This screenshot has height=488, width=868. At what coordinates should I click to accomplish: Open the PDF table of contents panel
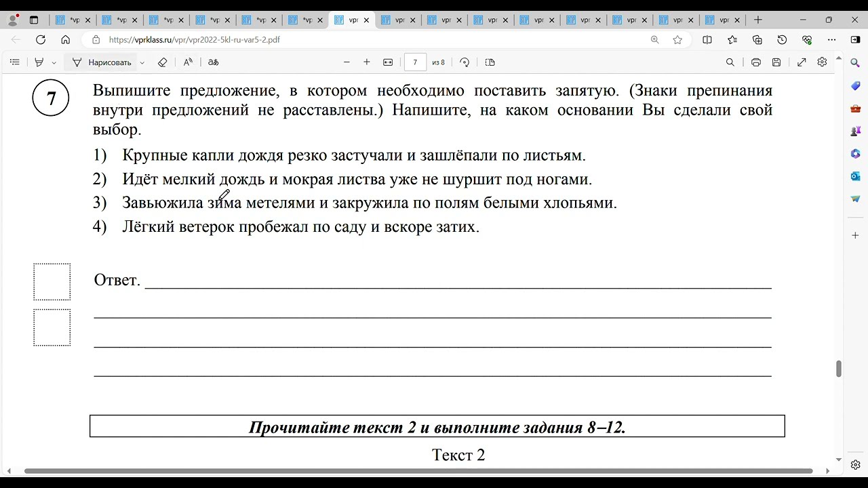(14, 62)
